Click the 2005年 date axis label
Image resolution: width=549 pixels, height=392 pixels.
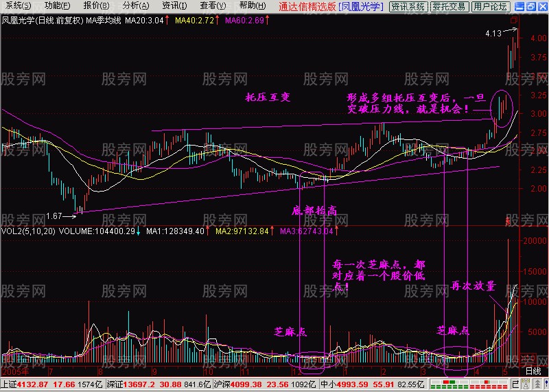pos(16,371)
